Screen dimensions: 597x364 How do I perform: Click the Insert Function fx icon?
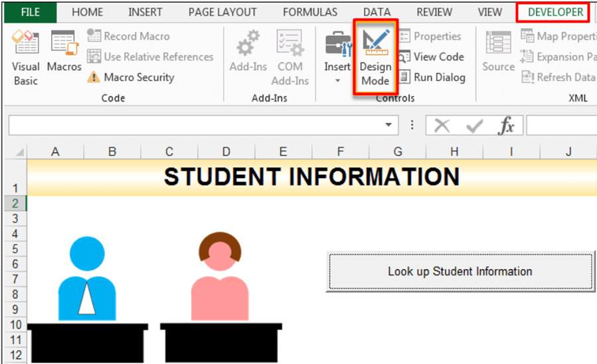(507, 126)
